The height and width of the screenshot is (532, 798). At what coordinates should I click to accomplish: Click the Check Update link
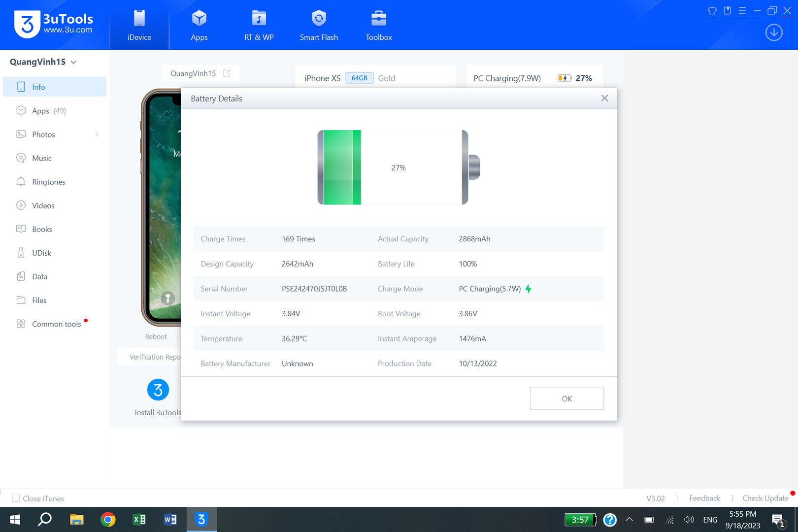tap(765, 499)
